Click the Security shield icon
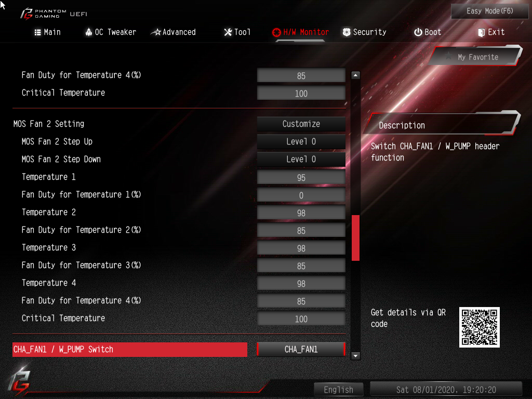 347,32
